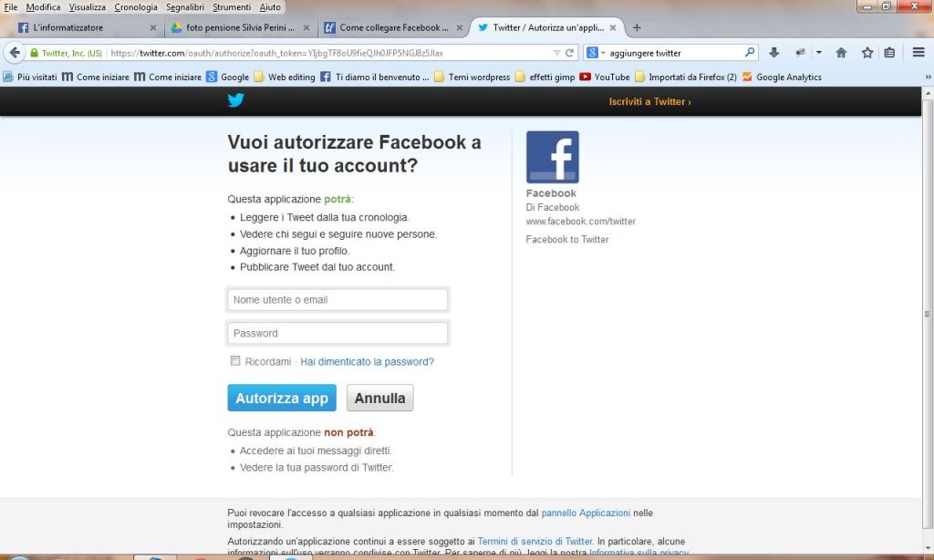Open the Web editing bookmark folder
Image resolution: width=934 pixels, height=560 pixels.
285,77
